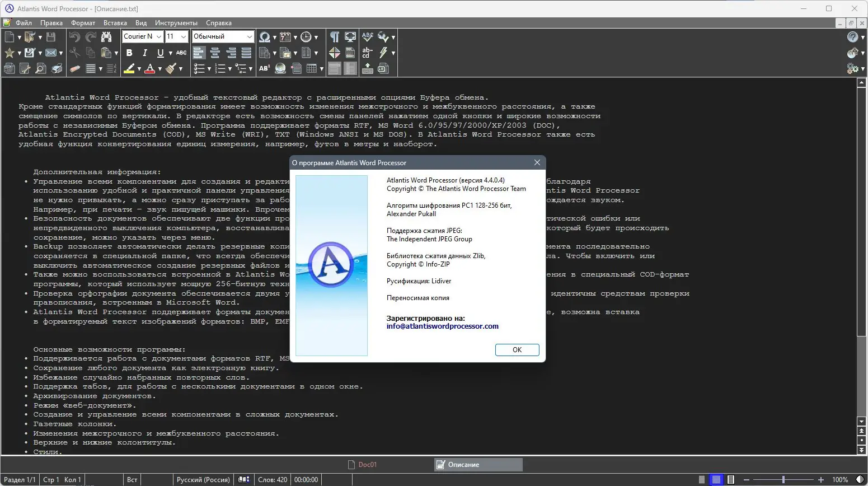The height and width of the screenshot is (486, 868).
Task: Toggle justified paragraph alignment
Action: [246, 53]
